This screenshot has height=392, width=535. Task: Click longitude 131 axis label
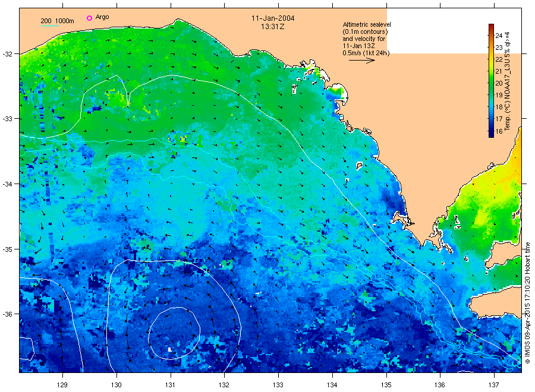pyautogui.click(x=170, y=385)
